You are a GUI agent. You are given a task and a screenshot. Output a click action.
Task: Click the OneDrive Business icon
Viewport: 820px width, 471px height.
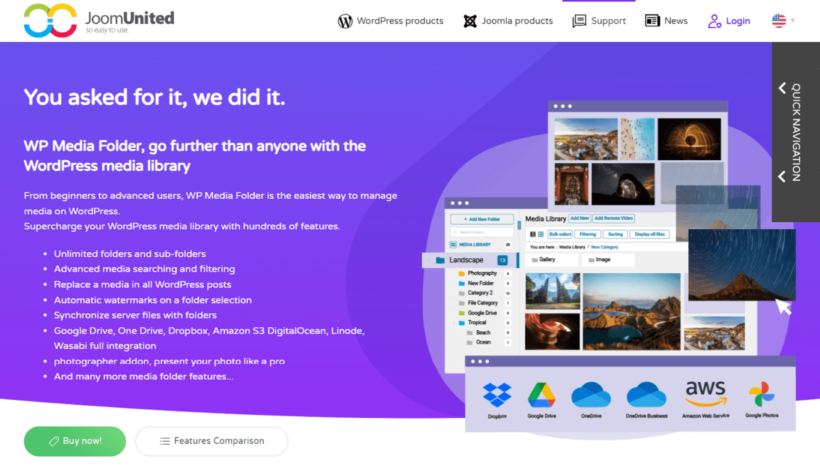tap(646, 395)
